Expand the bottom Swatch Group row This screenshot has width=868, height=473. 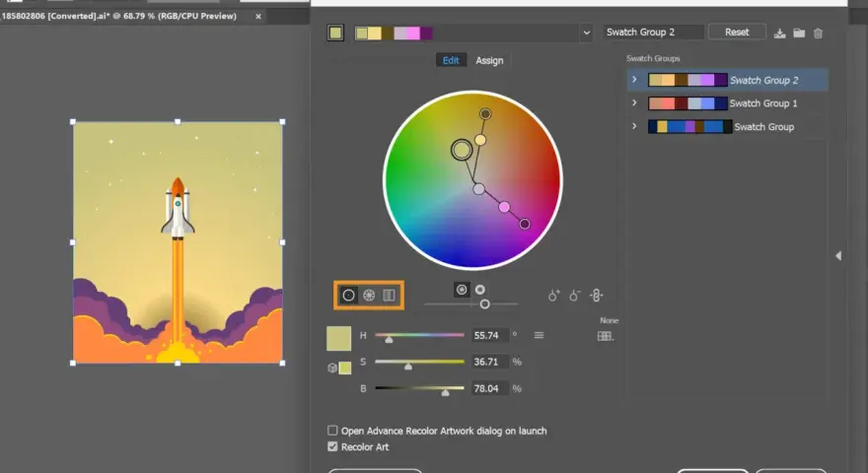[634, 126]
